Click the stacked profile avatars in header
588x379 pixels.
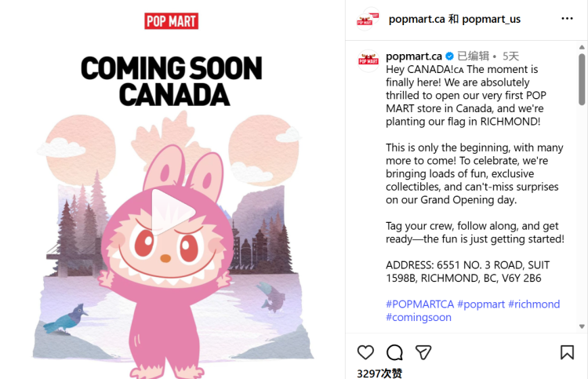point(368,19)
